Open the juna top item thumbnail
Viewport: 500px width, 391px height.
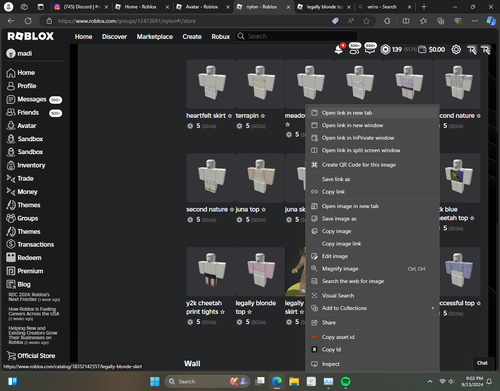260,178
